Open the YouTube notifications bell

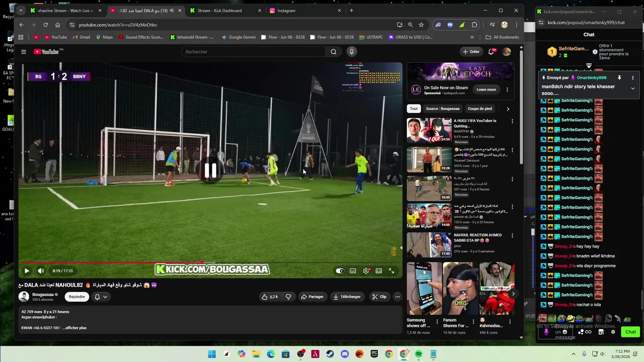tap(492, 52)
